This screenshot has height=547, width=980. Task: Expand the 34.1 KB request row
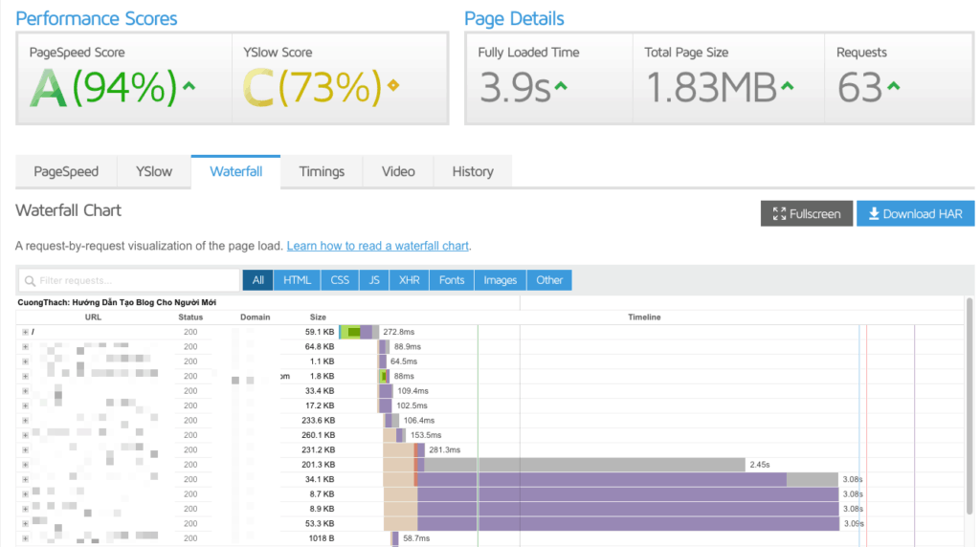coord(25,479)
